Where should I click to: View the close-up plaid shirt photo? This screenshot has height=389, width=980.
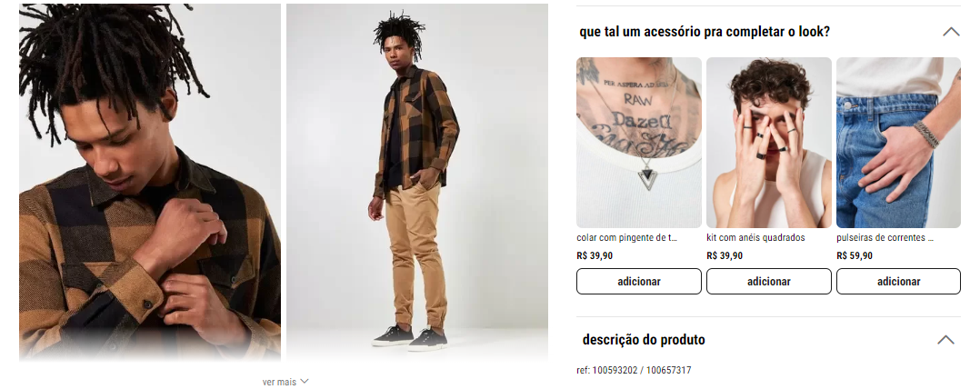point(150,183)
